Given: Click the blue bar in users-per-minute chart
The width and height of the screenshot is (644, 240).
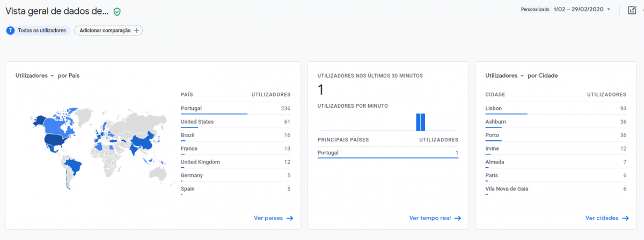Looking at the screenshot, I should 421,122.
